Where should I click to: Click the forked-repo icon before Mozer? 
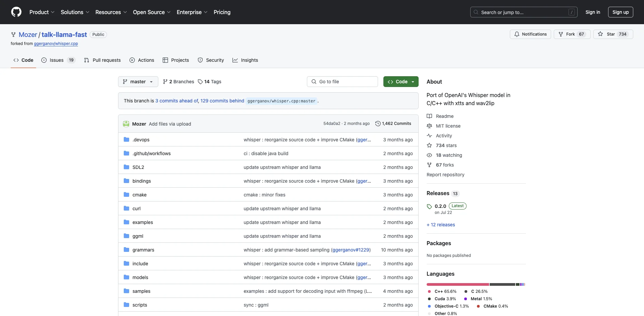click(x=13, y=35)
